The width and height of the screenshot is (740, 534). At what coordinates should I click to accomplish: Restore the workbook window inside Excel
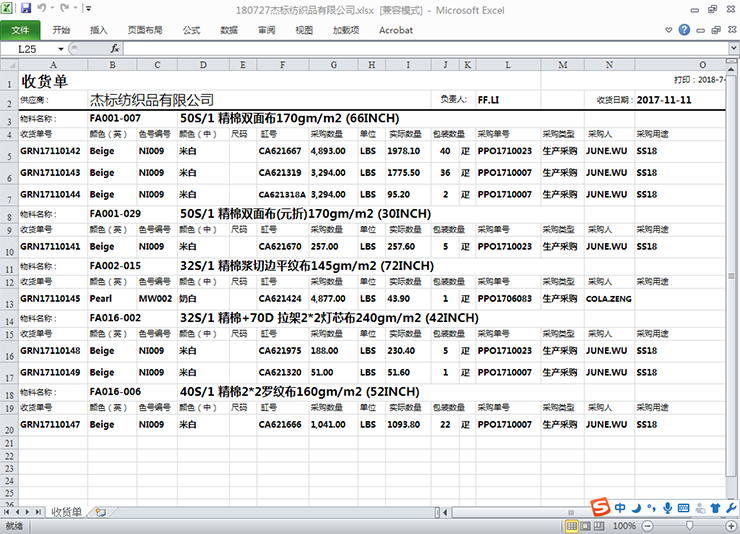tap(716, 30)
